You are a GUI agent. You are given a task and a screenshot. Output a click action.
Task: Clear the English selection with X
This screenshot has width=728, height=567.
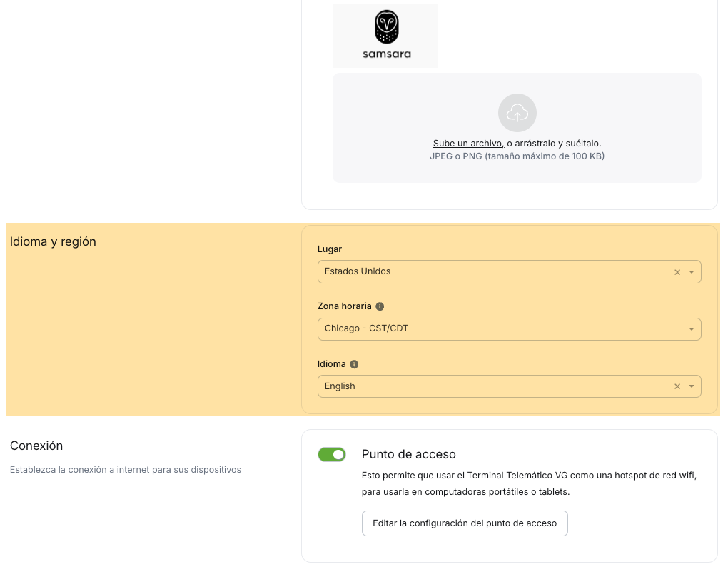(x=677, y=386)
